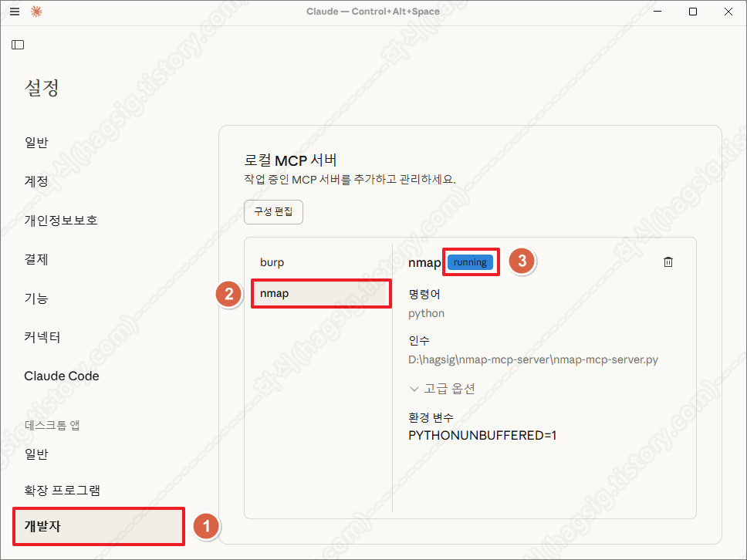Select the burp MCP server
The width and height of the screenshot is (747, 560).
[x=319, y=262]
